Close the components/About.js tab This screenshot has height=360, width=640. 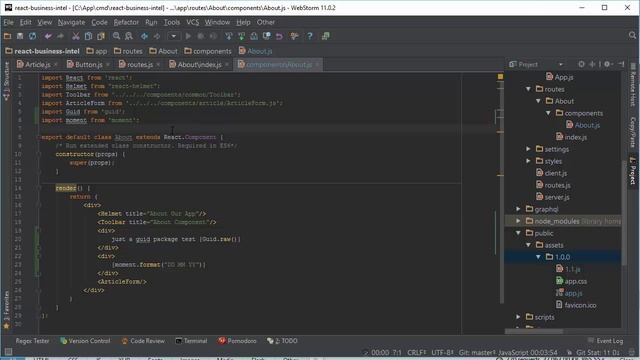(317, 65)
